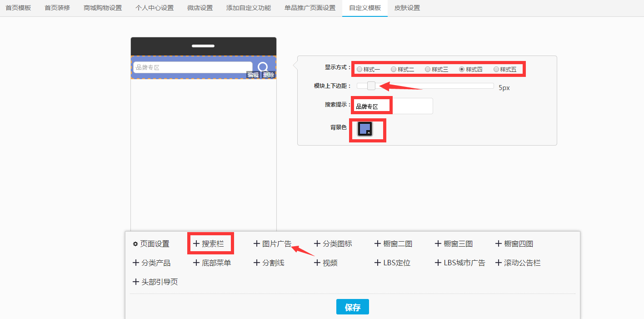
Task: Add a 橱窗四图 module
Action: (x=514, y=244)
